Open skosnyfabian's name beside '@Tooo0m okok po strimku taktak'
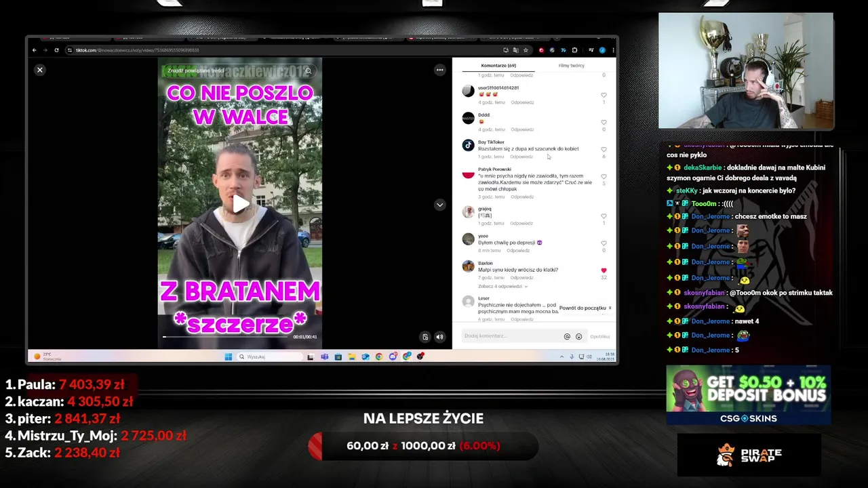The image size is (868, 488). click(704, 293)
